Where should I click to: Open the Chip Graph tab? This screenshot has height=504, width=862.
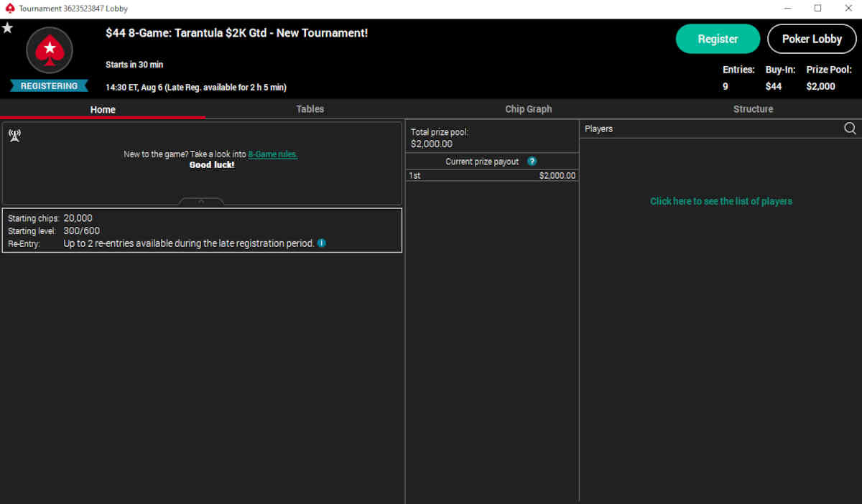[529, 109]
